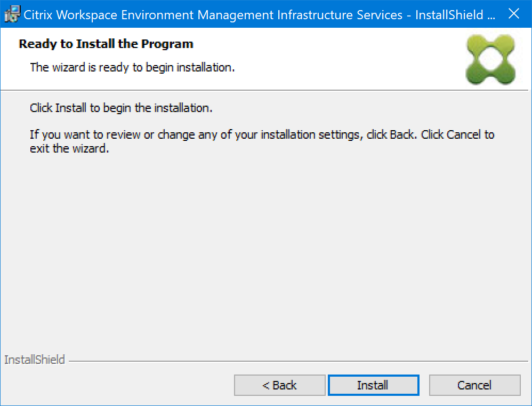Click "The wizard is ready to begin installation" subtitle
This screenshot has width=532, height=406.
[x=132, y=68]
